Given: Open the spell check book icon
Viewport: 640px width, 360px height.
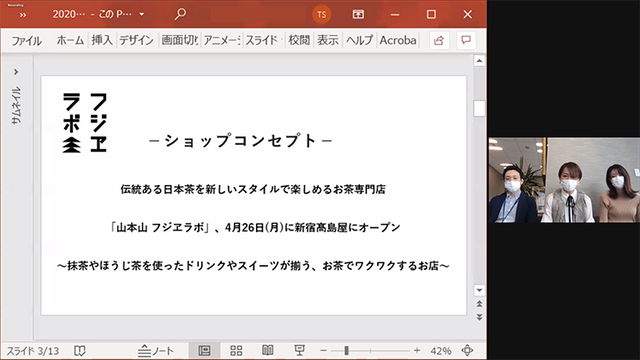Looking at the screenshot, I should pyautogui.click(x=80, y=351).
